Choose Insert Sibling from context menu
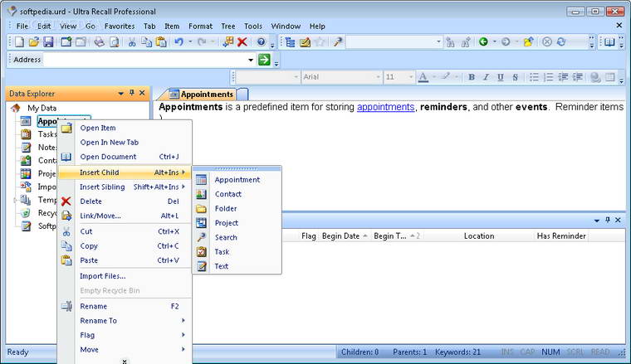631x364 pixels. (125, 187)
